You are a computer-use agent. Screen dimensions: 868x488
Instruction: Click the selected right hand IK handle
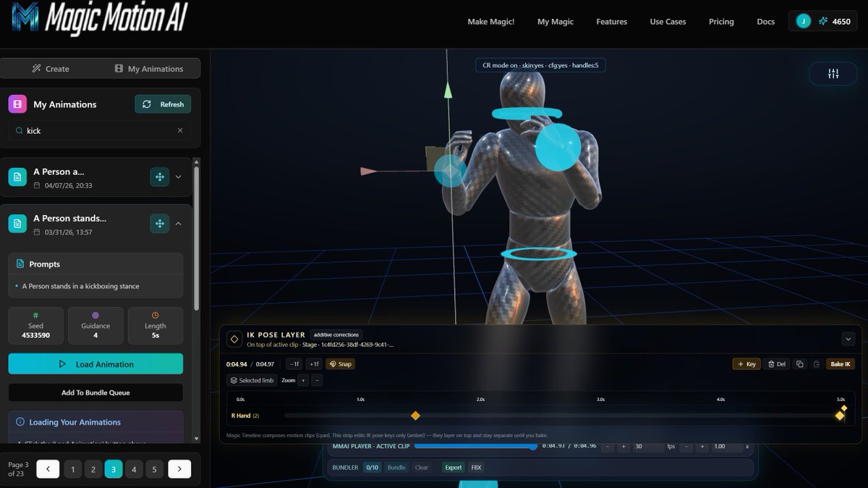point(450,172)
